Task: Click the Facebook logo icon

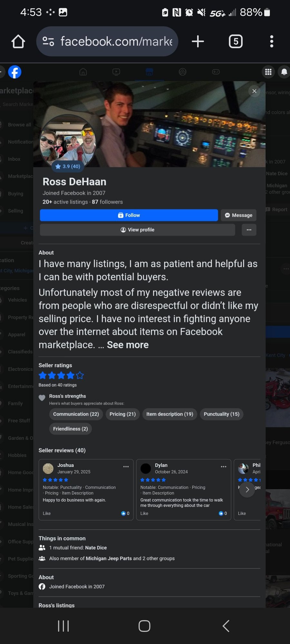Action: [x=15, y=72]
